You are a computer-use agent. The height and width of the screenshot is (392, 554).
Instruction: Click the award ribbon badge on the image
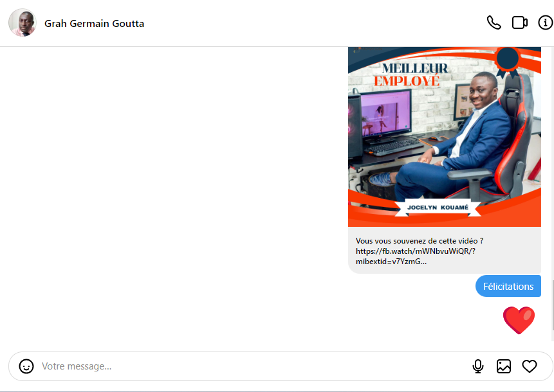(x=508, y=59)
